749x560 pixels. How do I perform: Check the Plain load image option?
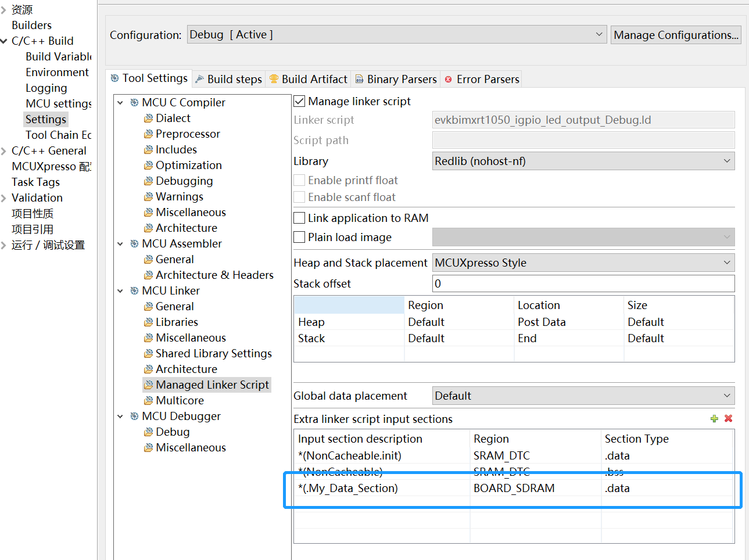pos(299,237)
